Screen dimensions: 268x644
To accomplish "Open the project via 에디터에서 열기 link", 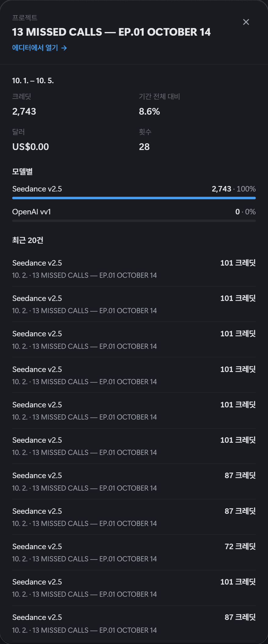I will click(x=40, y=48).
